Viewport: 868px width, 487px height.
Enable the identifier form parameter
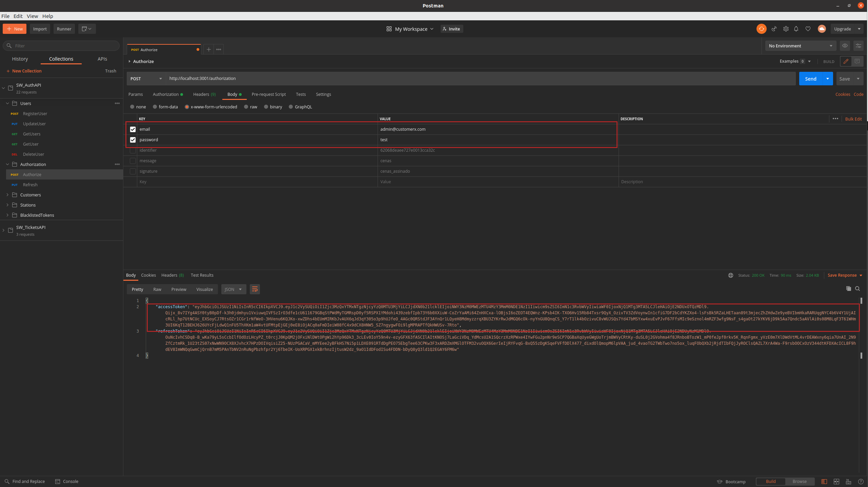pyautogui.click(x=133, y=150)
